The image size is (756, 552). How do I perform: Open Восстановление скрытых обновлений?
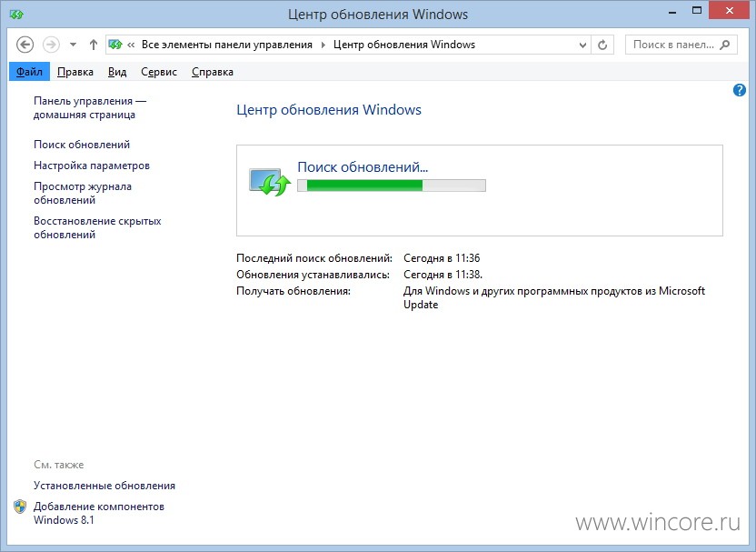(97, 227)
